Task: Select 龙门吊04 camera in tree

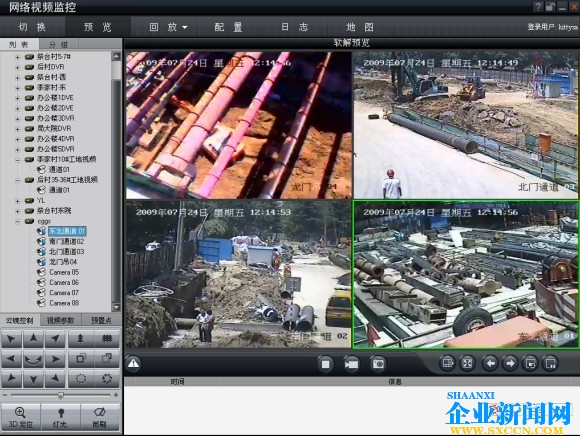Action: tap(63, 262)
